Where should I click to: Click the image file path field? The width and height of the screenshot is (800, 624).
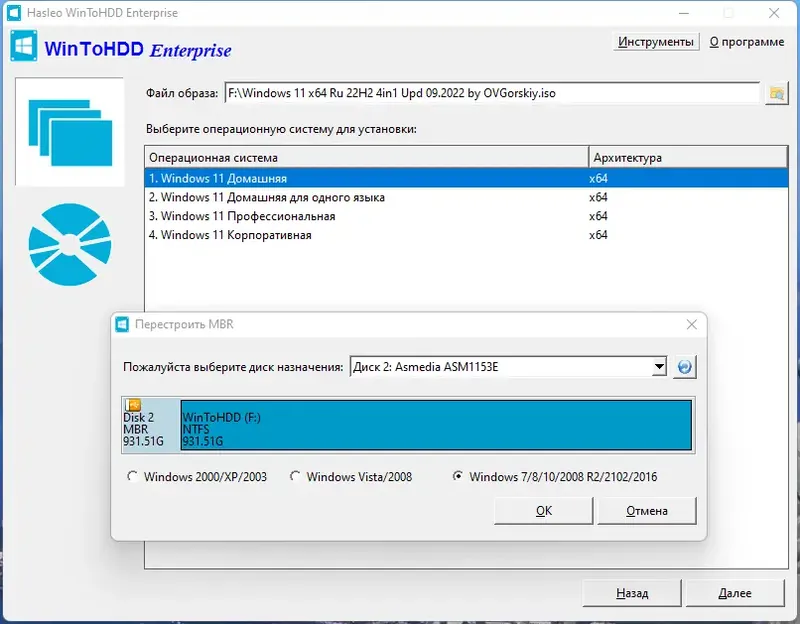[x=492, y=93]
